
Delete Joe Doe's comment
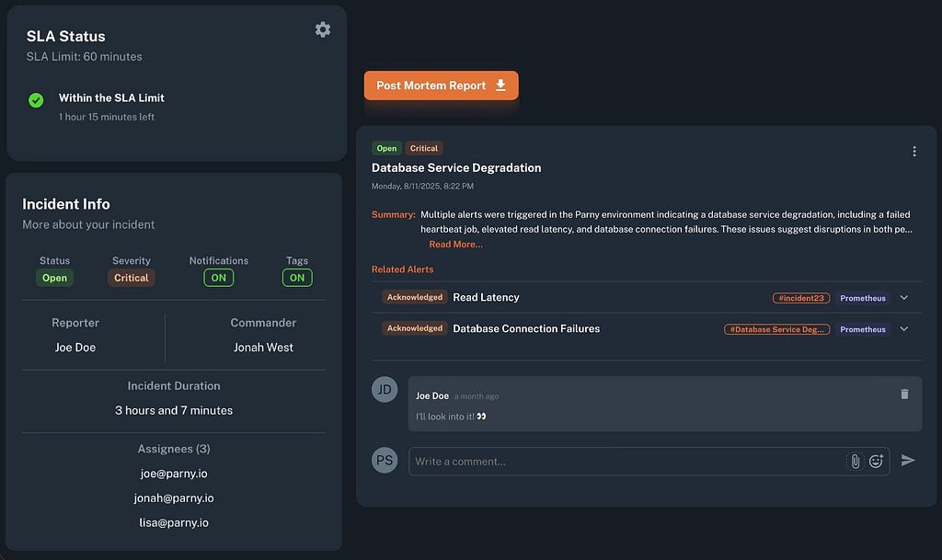(905, 394)
